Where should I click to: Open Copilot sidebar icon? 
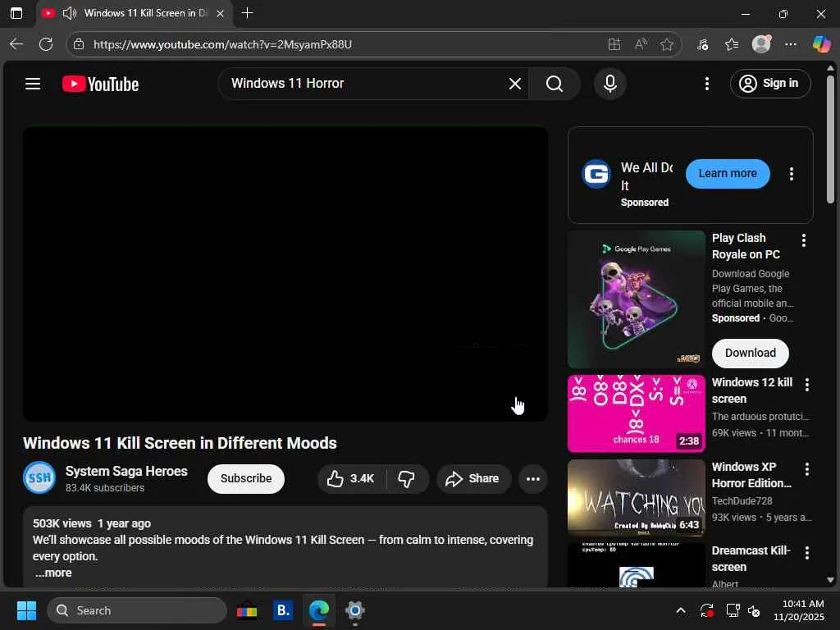[x=821, y=44]
